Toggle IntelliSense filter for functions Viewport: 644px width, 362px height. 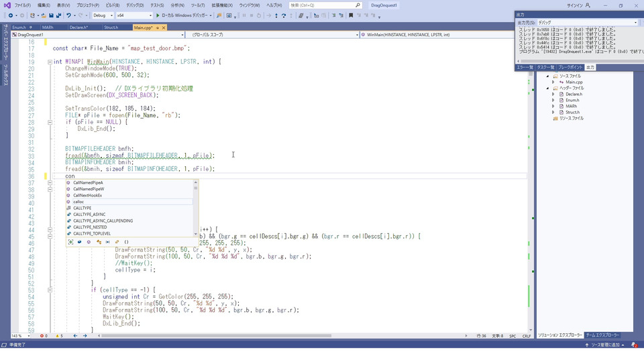[89, 242]
